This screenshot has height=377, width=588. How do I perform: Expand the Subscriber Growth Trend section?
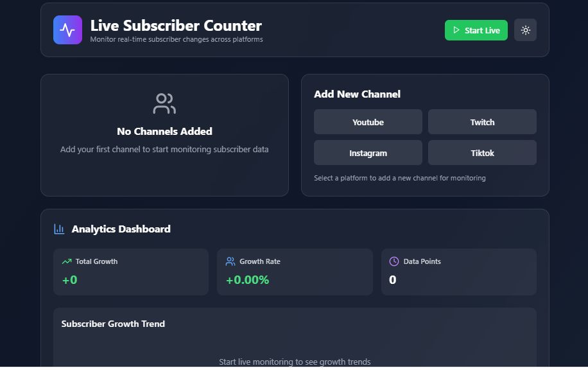[x=113, y=324]
